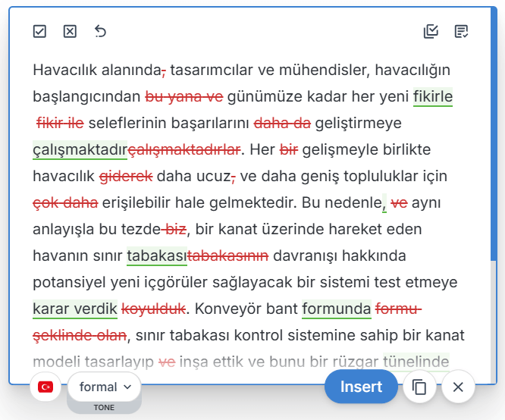Click the inserted word "fikirle"
The image size is (505, 420).
click(x=432, y=97)
